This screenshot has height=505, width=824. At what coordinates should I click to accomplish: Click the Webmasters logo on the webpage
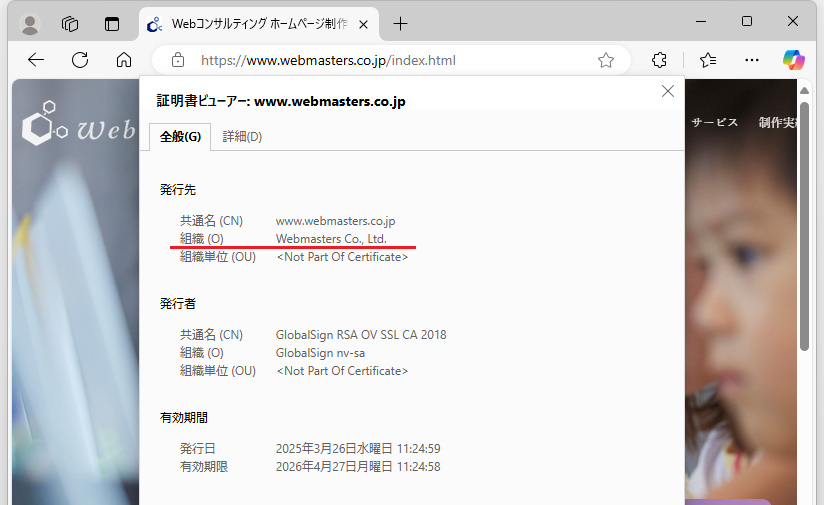[x=78, y=124]
